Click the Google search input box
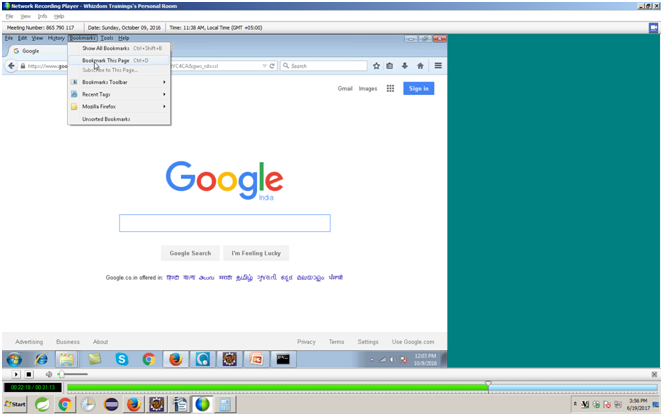 (x=225, y=223)
